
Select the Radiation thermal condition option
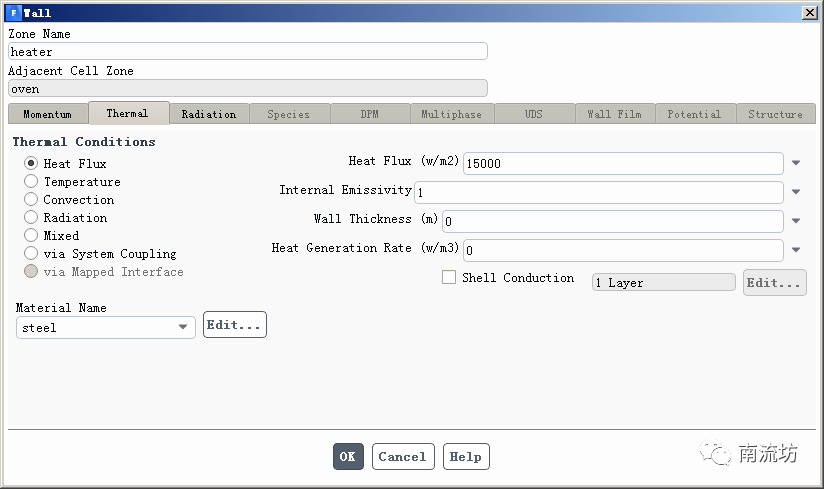(x=31, y=218)
